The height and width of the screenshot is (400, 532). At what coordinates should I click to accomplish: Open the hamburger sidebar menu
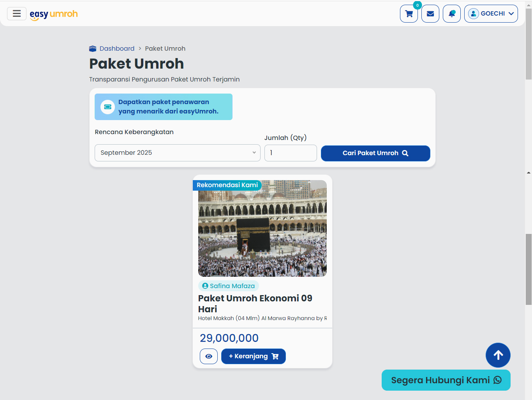(17, 14)
